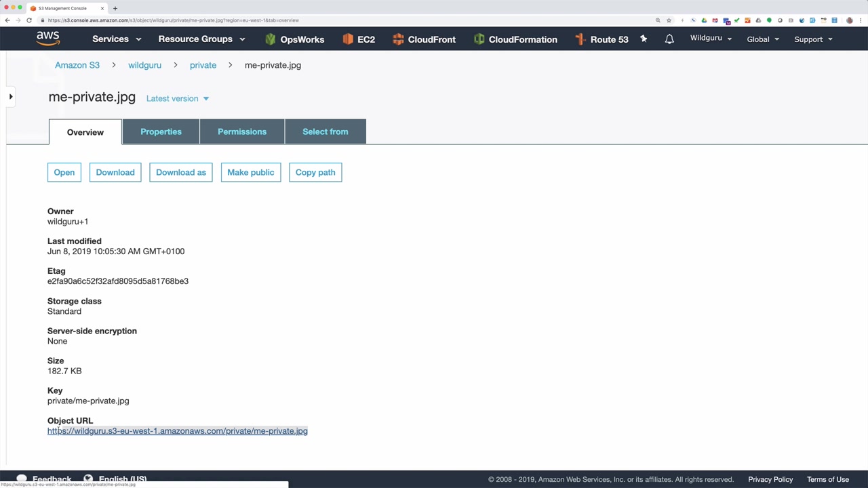Expand the Latest version dropdown

178,98
